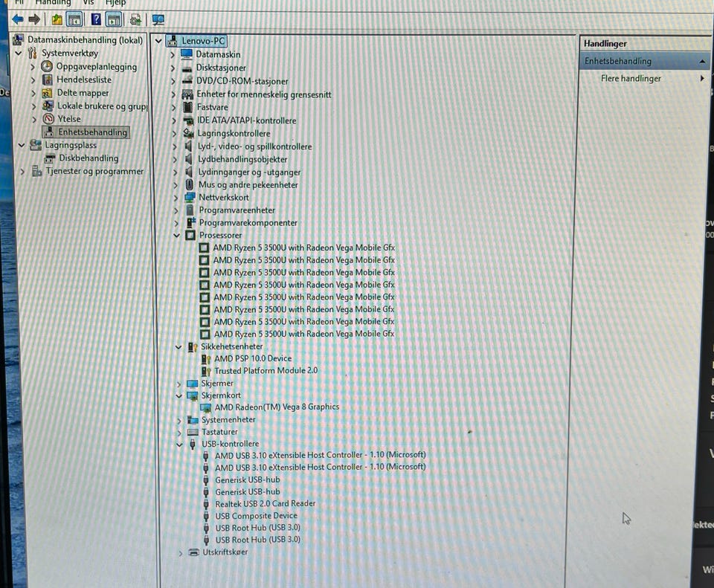This screenshot has height=588, width=714.
Task: Click the Forward arrow toolbar button
Action: pos(34,19)
